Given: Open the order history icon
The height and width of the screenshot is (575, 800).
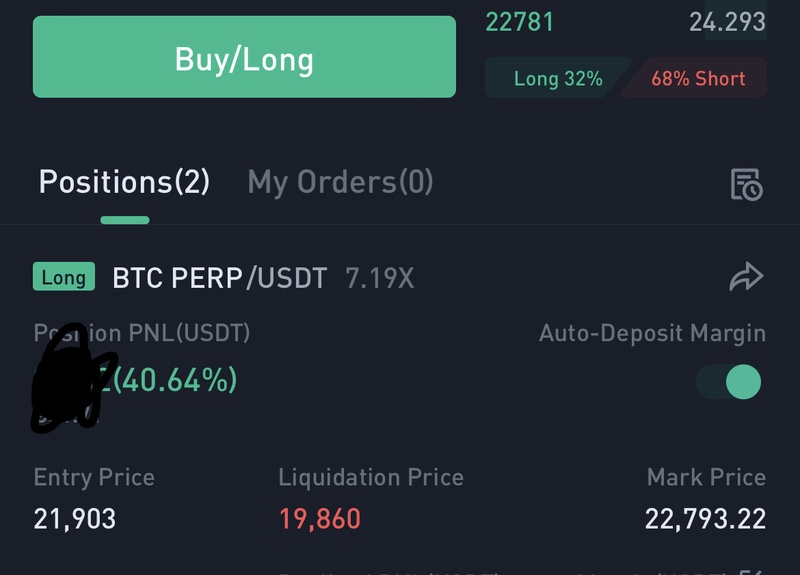Looking at the screenshot, I should (746, 184).
